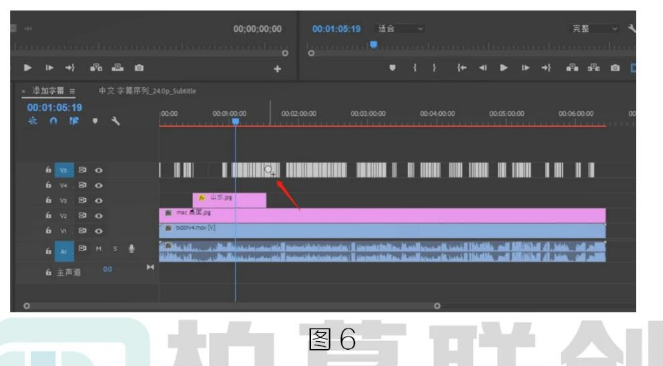
Task: Select the program monitor playhead marker
Action: tap(373, 44)
